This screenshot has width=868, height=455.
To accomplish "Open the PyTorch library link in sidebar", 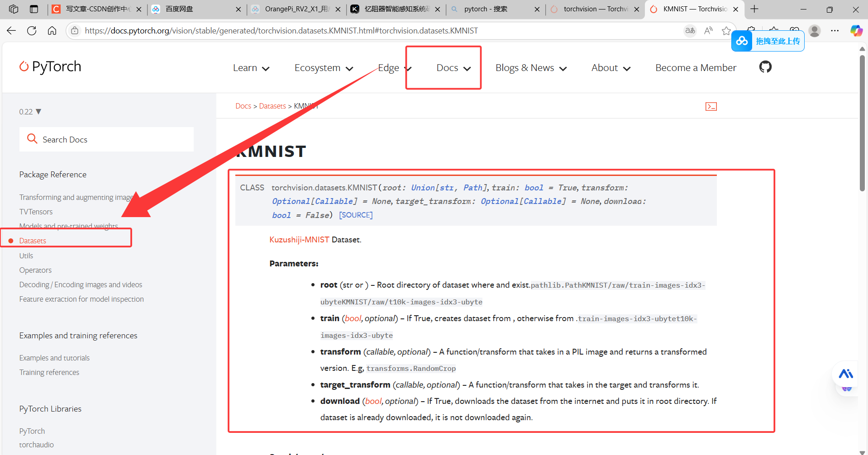I will (32, 431).
